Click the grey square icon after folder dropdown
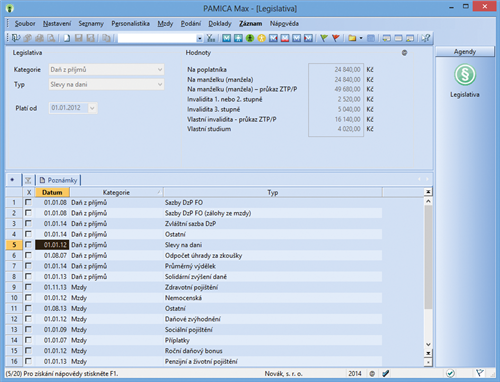 370,38
